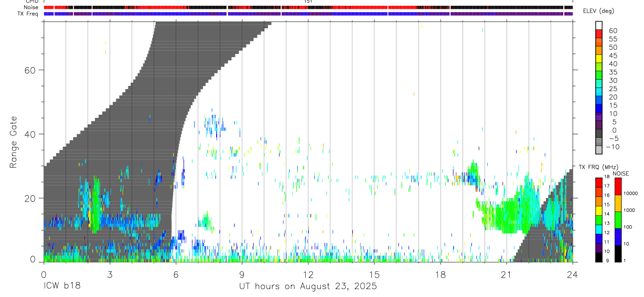Pick the white top segment of the ELEV bar
644x297 pixels.
598,24
